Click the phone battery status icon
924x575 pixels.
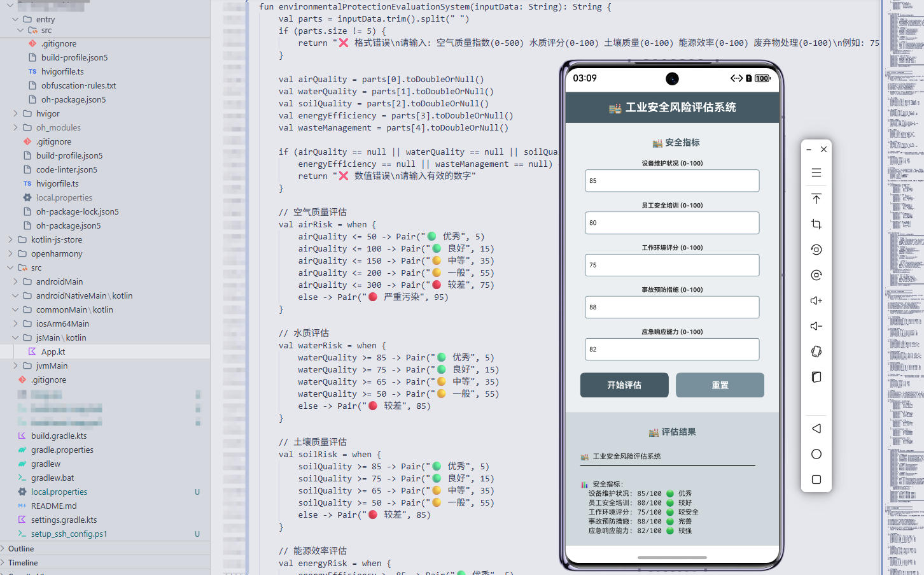(762, 78)
